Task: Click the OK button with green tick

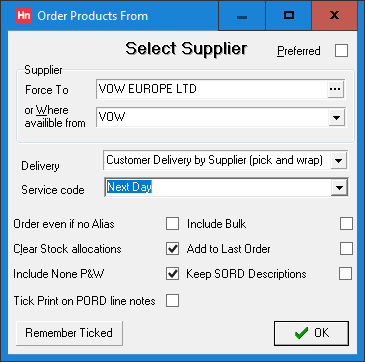Action: [311, 333]
